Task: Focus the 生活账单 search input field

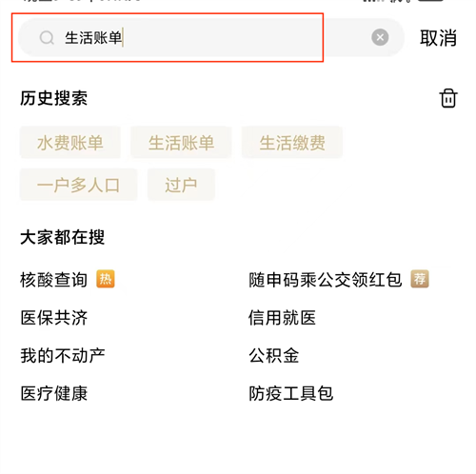Action: [x=211, y=37]
